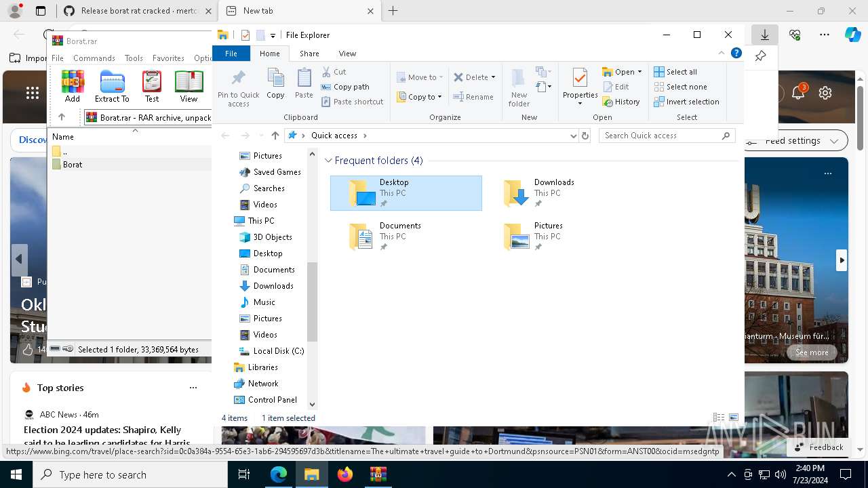Open the Copy to dropdown
Image resolution: width=868 pixels, height=488 pixels.
(419, 97)
